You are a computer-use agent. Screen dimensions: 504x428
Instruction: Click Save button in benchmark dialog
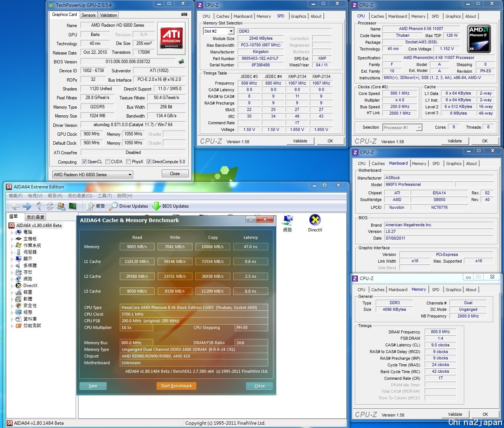[93, 386]
